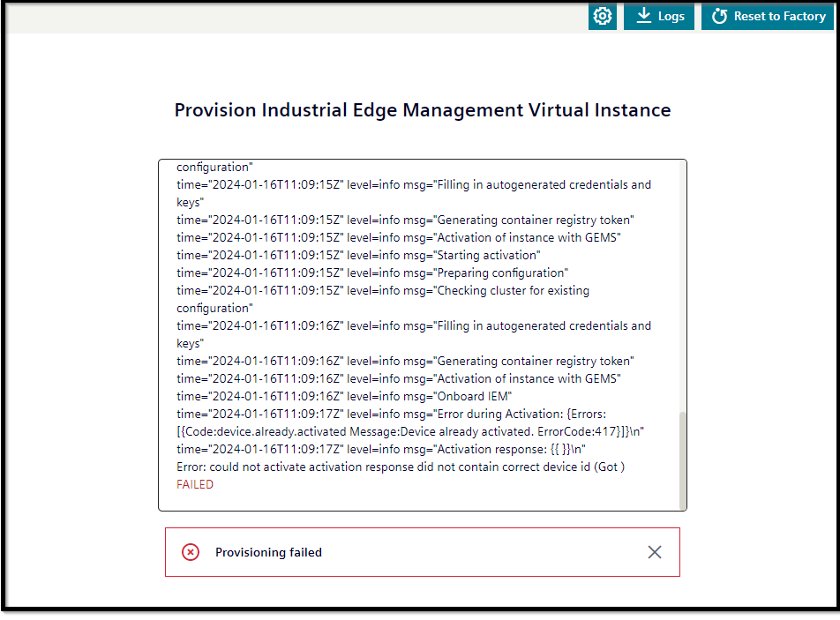Image resolution: width=840 pixels, height=620 pixels.
Task: Click the Checking cluster for existing log line
Action: click(382, 290)
